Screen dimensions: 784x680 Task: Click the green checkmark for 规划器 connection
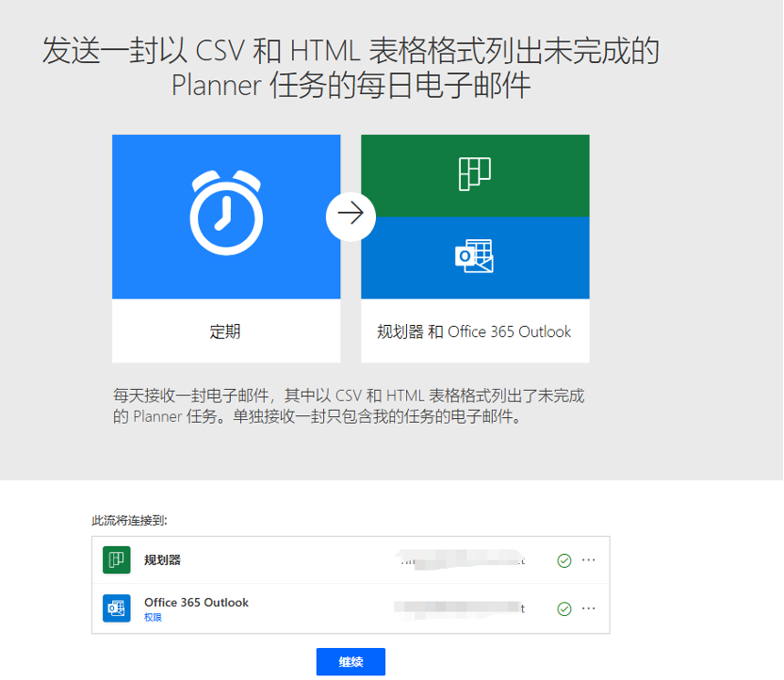(x=564, y=560)
